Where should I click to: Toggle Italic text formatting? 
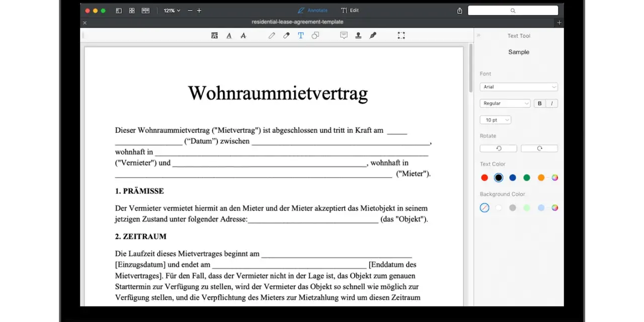point(552,103)
